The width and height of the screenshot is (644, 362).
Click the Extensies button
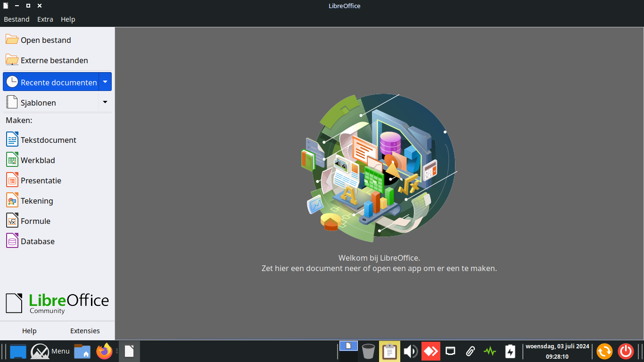pyautogui.click(x=85, y=331)
